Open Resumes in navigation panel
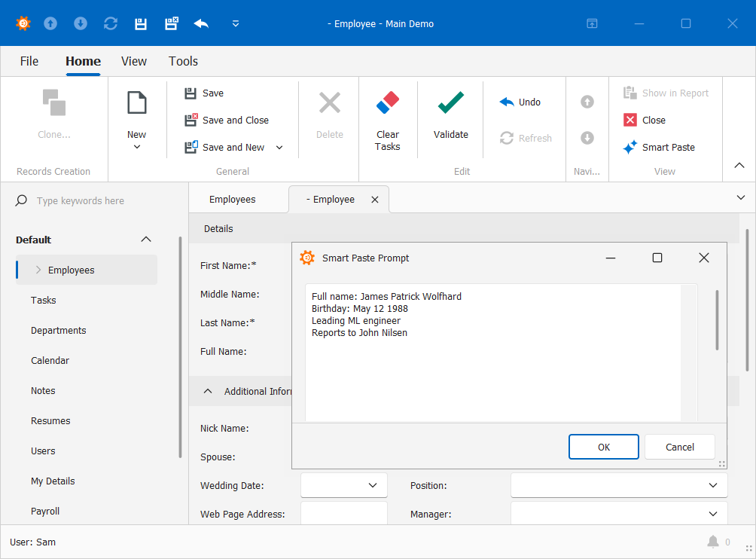This screenshot has width=756, height=559. tap(50, 420)
